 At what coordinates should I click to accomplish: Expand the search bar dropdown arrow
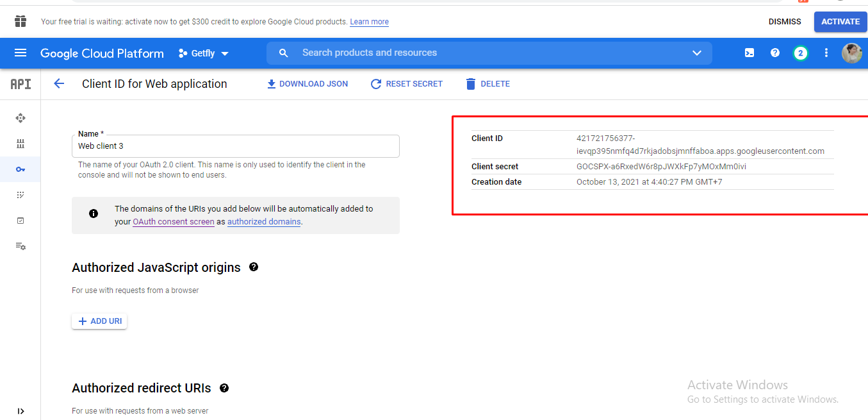(x=697, y=53)
